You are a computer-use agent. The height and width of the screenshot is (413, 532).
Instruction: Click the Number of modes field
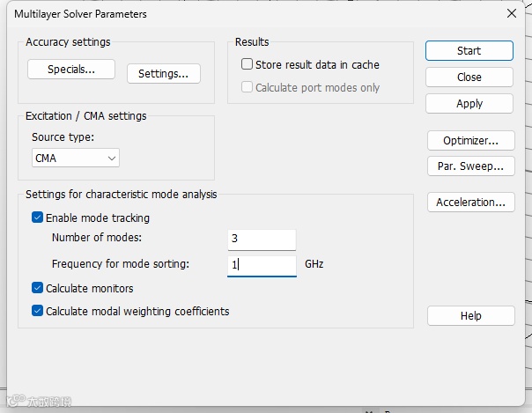click(x=262, y=239)
